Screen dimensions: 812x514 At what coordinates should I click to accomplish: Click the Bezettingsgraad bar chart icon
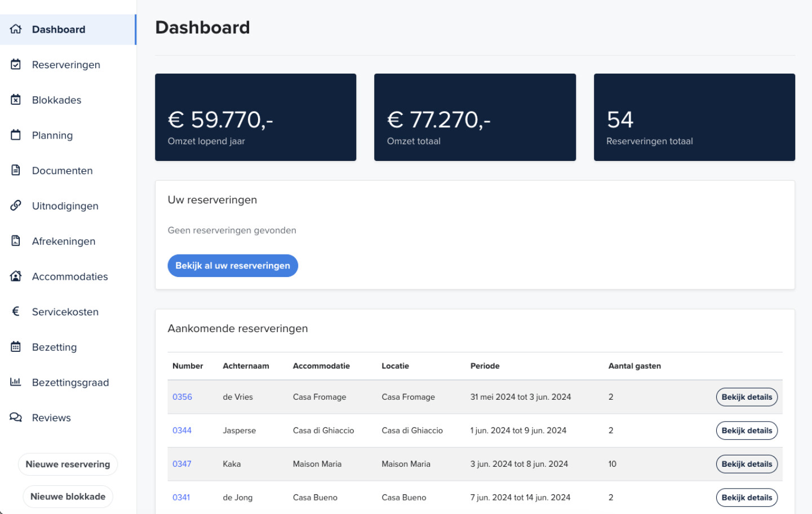coord(16,382)
